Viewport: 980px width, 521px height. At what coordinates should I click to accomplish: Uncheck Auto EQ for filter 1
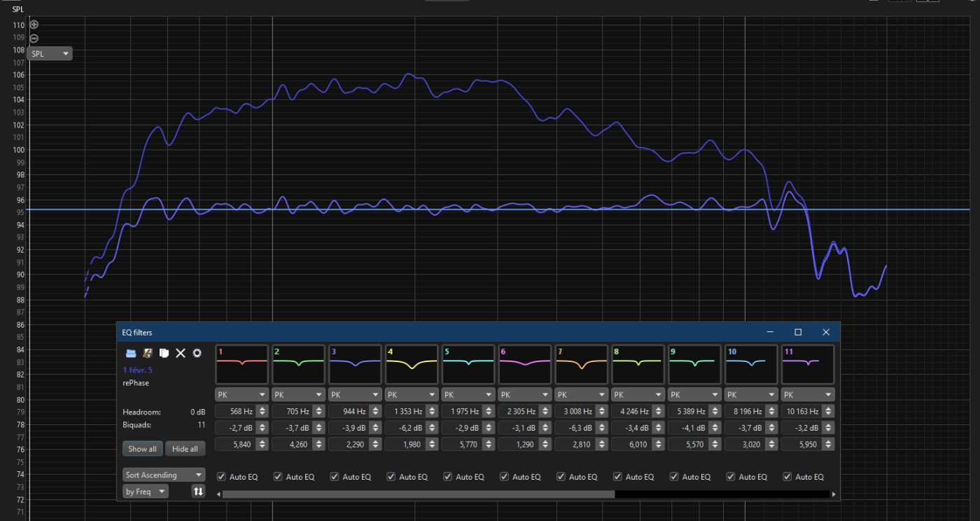(222, 477)
